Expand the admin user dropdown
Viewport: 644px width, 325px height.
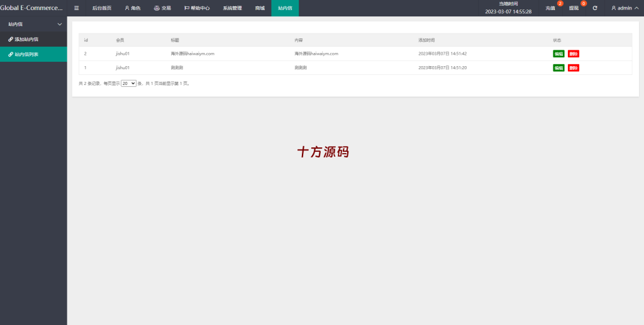(625, 8)
